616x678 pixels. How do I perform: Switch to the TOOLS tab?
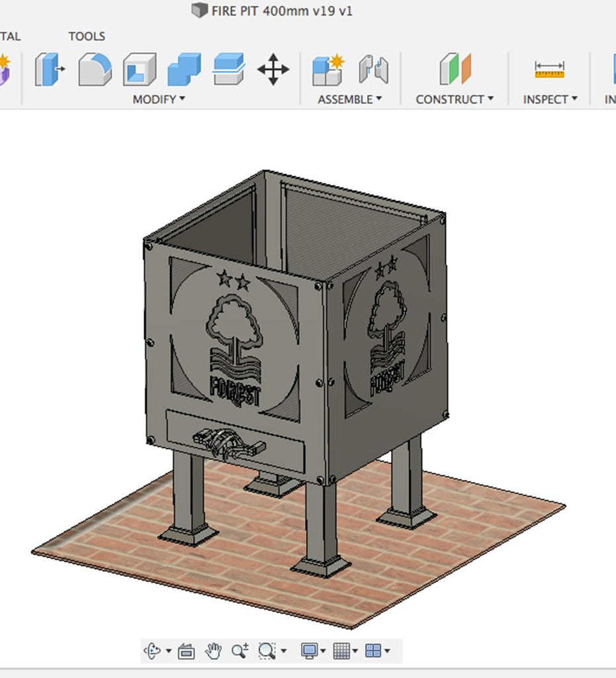(x=87, y=36)
